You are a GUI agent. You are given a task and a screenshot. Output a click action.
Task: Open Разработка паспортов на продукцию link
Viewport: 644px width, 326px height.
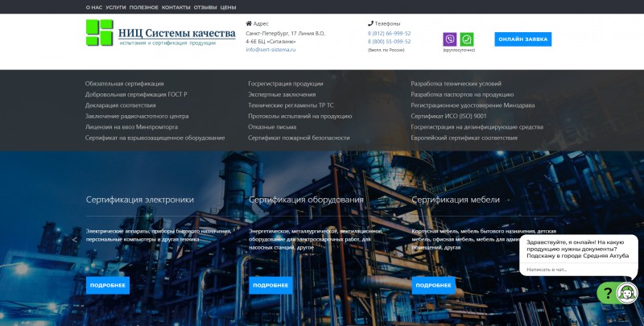pos(462,94)
